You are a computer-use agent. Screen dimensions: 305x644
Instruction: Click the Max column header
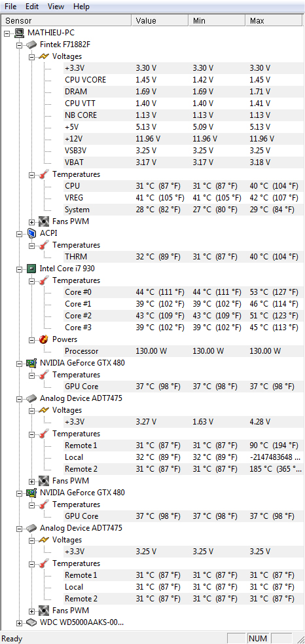pos(275,20)
